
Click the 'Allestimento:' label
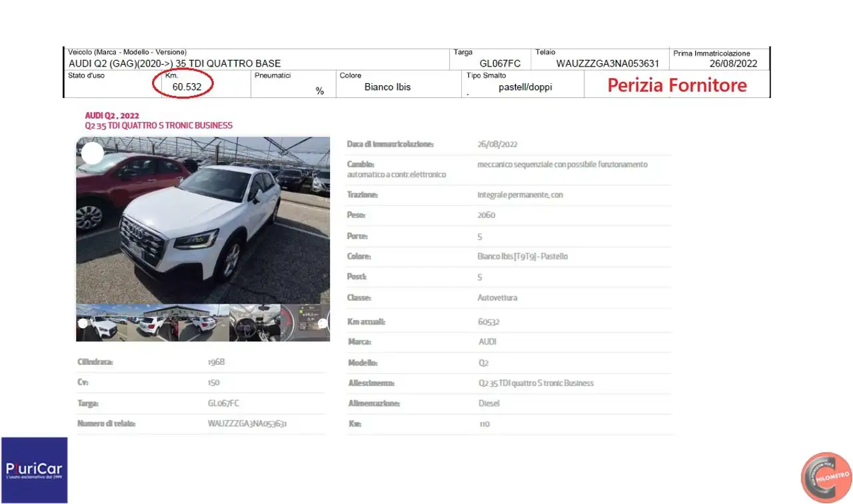371,383
